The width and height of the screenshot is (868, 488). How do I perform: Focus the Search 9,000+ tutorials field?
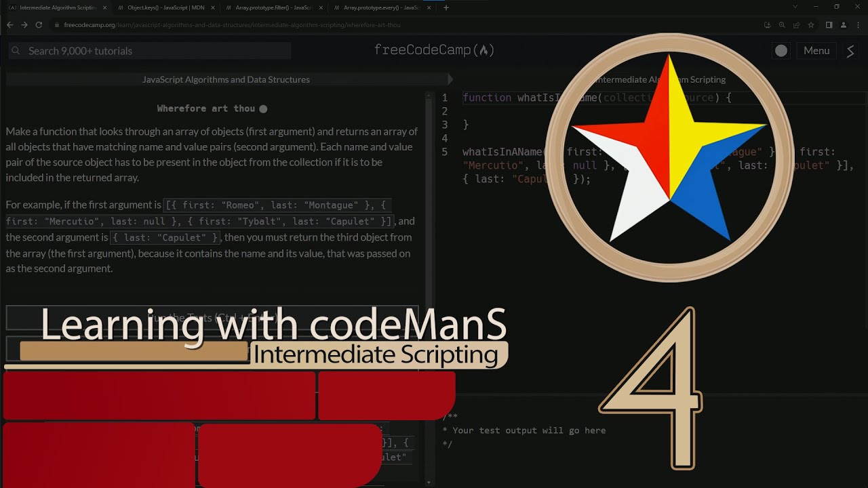(150, 51)
